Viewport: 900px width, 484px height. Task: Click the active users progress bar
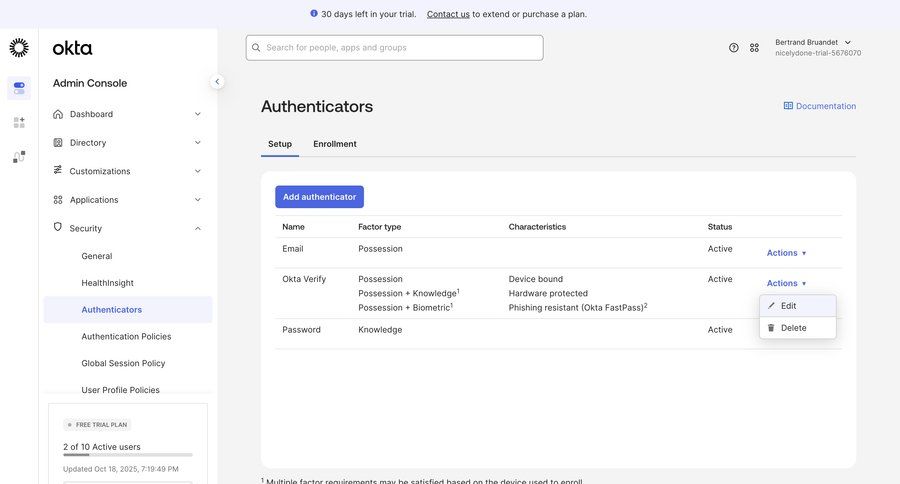pyautogui.click(x=128, y=455)
